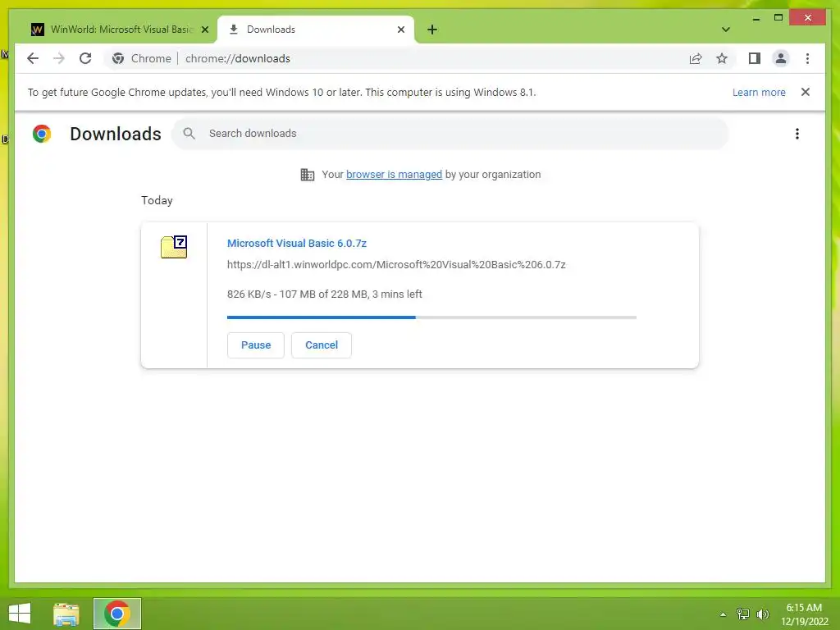Select the Downloads tab

pyautogui.click(x=316, y=30)
